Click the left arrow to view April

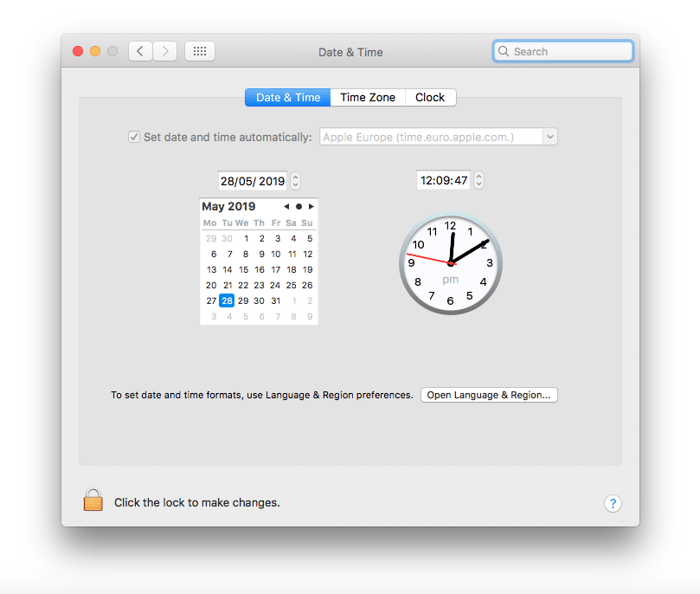pos(286,207)
